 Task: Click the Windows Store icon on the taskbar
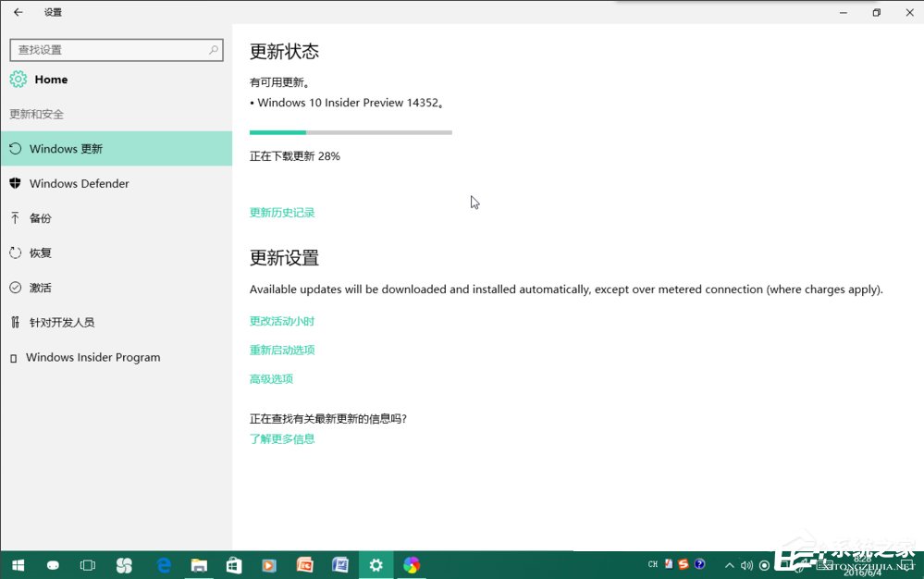[233, 564]
